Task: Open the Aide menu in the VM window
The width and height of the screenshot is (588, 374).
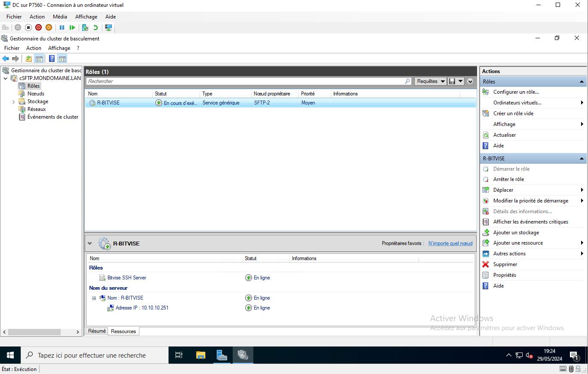Action: [111, 17]
